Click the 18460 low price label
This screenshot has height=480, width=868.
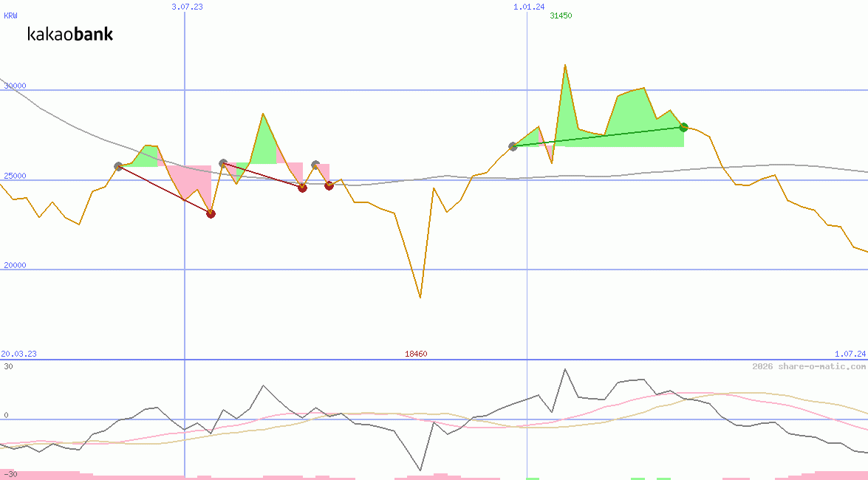(416, 354)
